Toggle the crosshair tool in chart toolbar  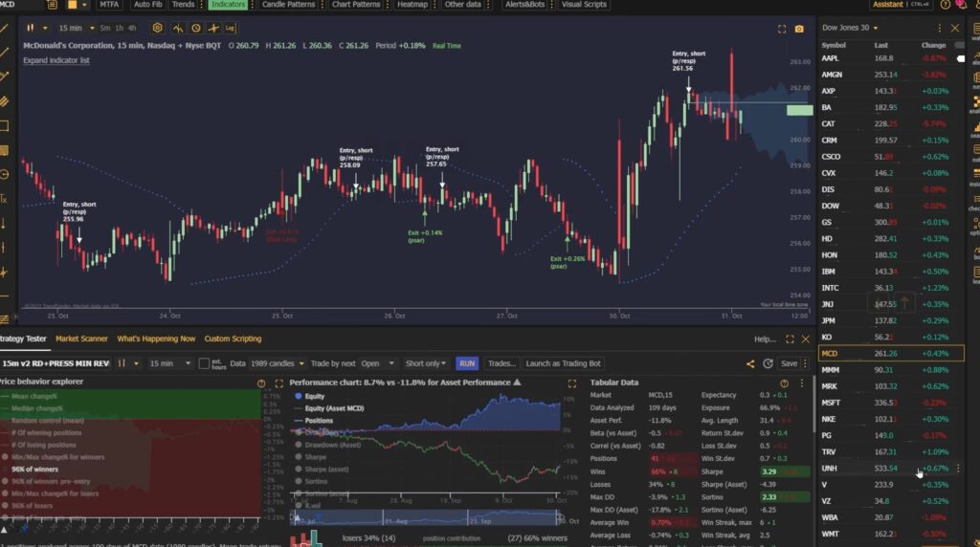pos(213,28)
